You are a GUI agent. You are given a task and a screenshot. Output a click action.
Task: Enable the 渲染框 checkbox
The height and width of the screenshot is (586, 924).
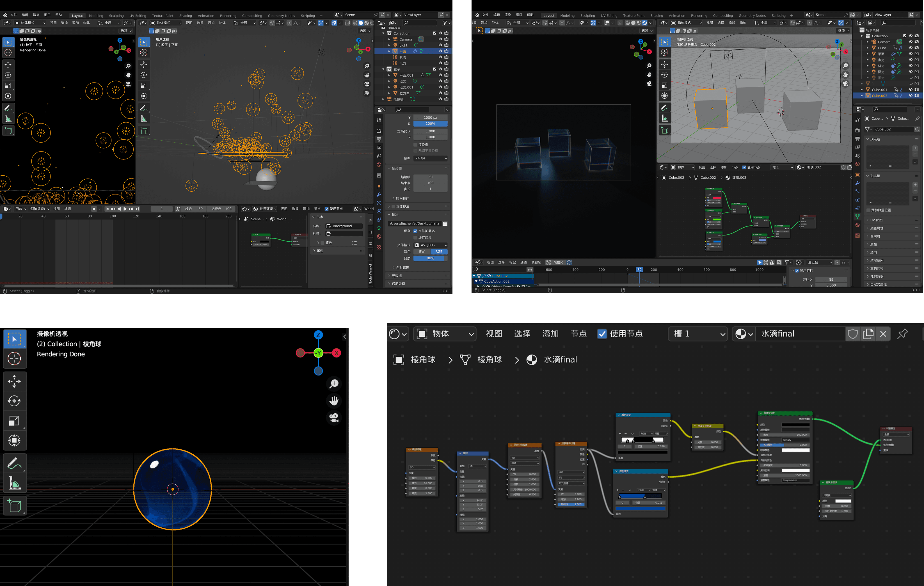[415, 145]
